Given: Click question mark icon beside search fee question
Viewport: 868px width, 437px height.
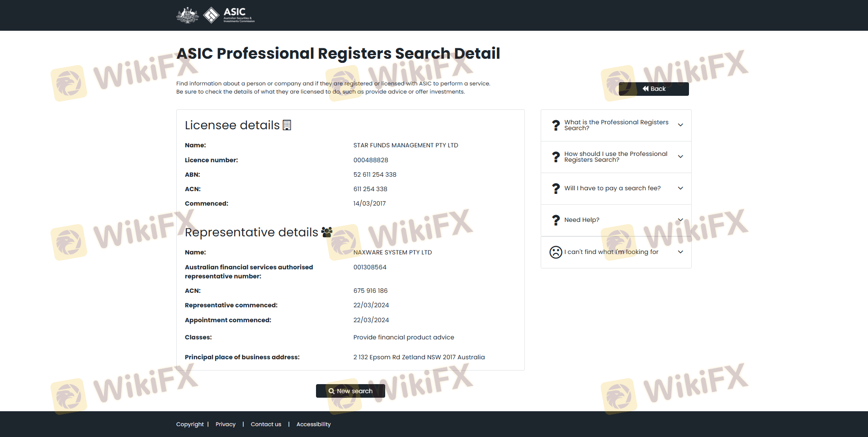Looking at the screenshot, I should click(556, 188).
